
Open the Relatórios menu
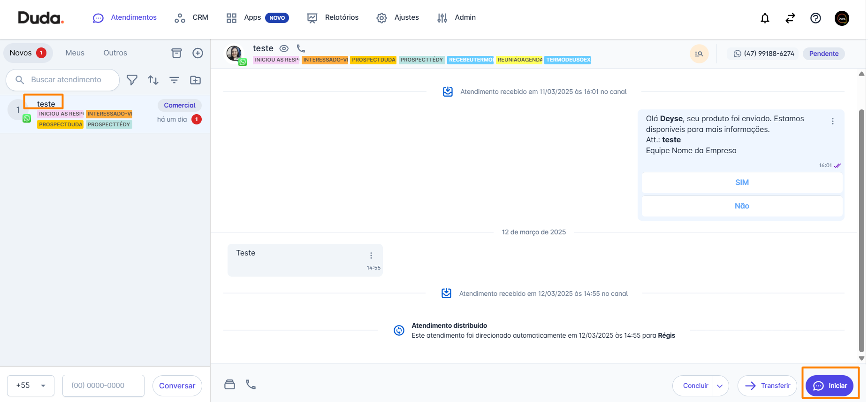click(333, 18)
